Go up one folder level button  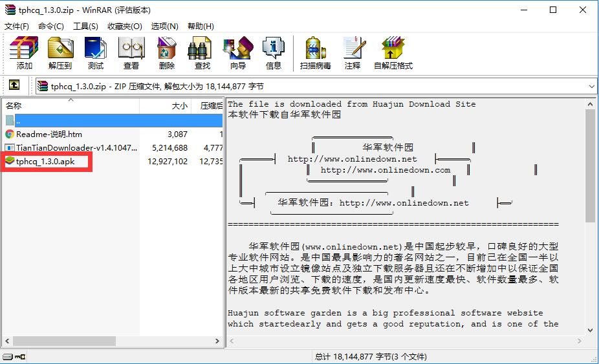(14, 85)
